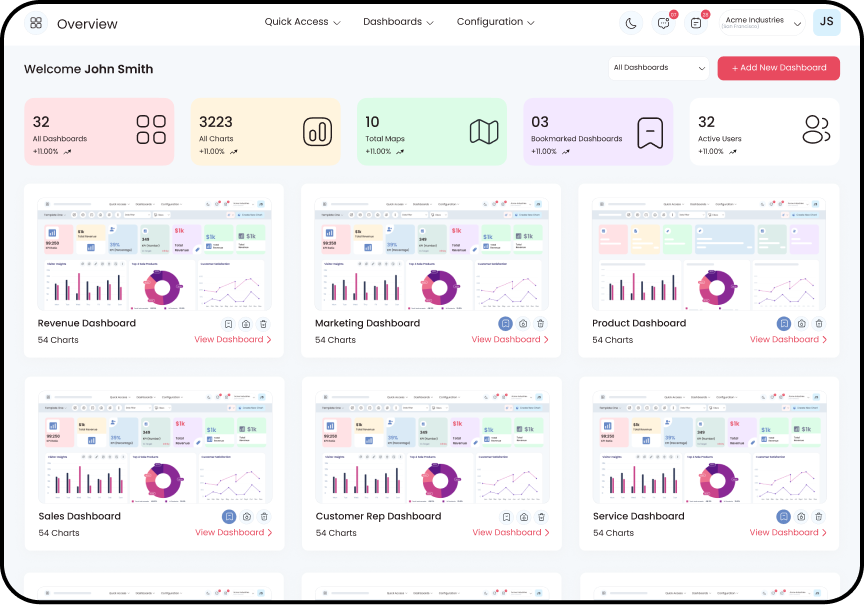Toggle dark mode with the moon icon

(631, 23)
